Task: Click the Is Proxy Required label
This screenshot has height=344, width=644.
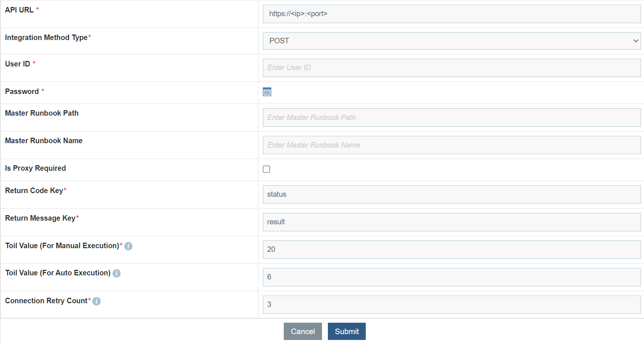Action: [36, 169]
